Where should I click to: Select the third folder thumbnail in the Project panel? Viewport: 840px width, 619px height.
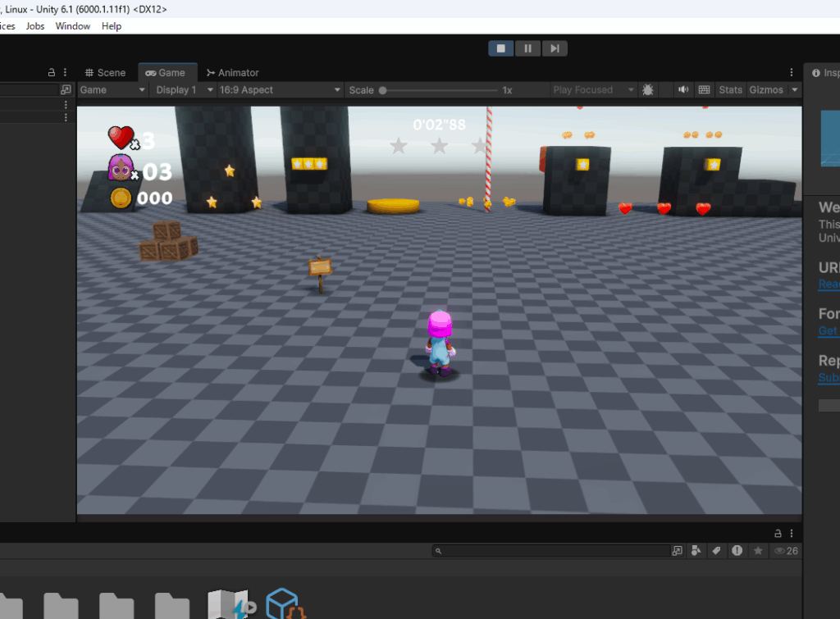coord(116,606)
